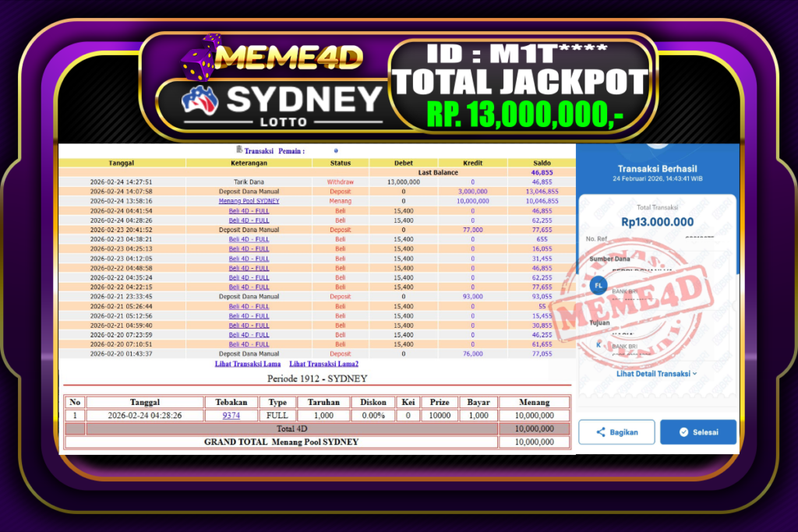The width and height of the screenshot is (798, 532).
Task: Expand Lihat Detail Transaksi
Action: click(x=657, y=373)
